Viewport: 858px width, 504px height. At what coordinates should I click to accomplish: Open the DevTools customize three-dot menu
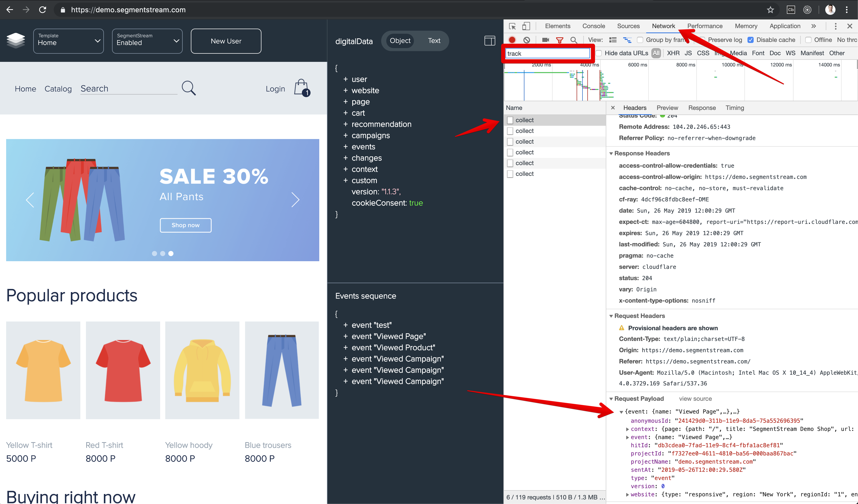point(835,26)
